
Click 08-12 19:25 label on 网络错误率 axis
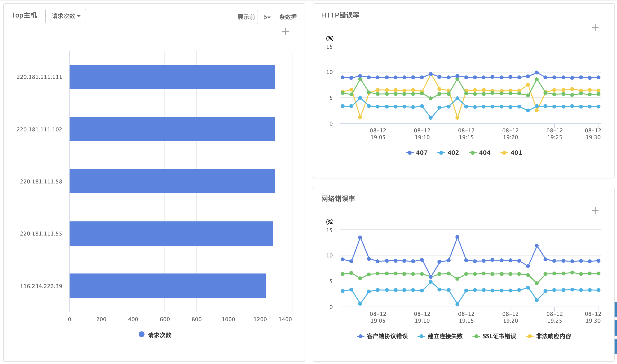554,317
